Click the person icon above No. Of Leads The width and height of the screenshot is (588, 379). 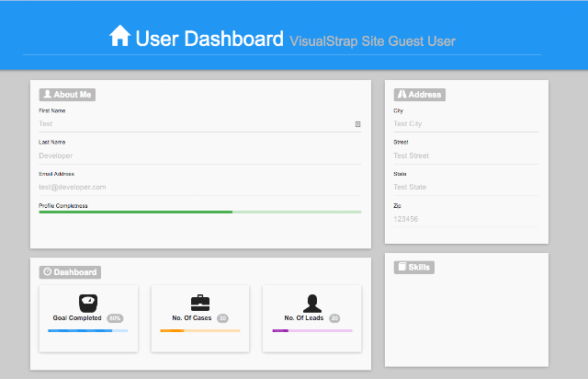[312, 304]
